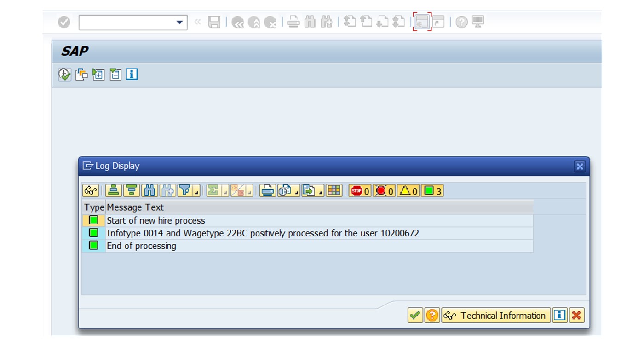Click the print icon in Log Display toolbar

pos(268,190)
